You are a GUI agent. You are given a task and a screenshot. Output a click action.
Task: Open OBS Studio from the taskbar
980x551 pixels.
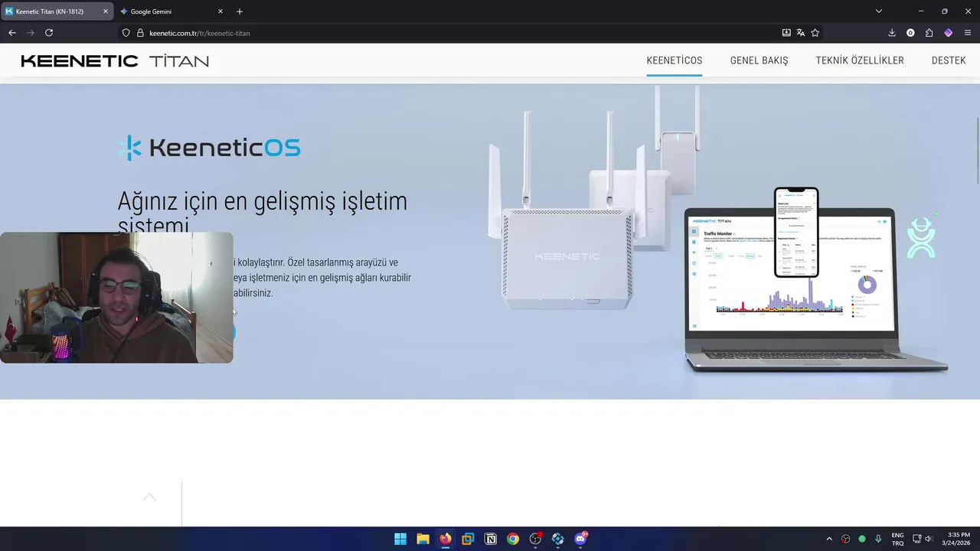click(535, 539)
